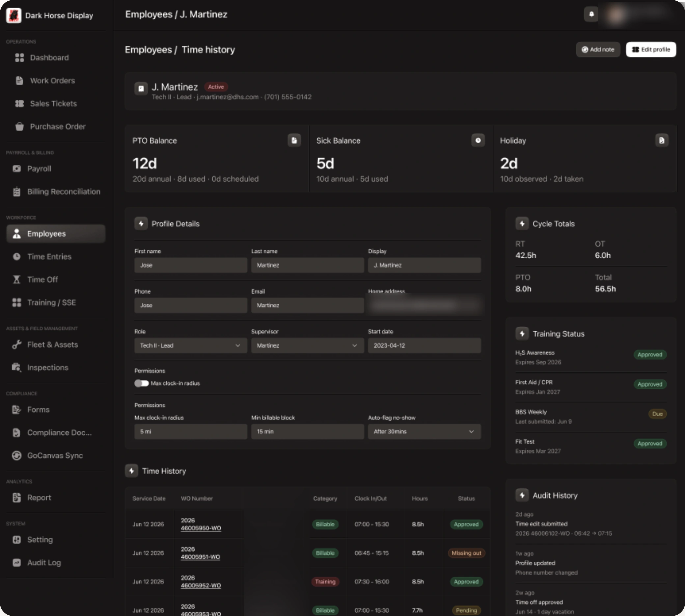Screen dimensions: 685x616
Task: Open work order 46005951-WO link
Action: point(201,557)
